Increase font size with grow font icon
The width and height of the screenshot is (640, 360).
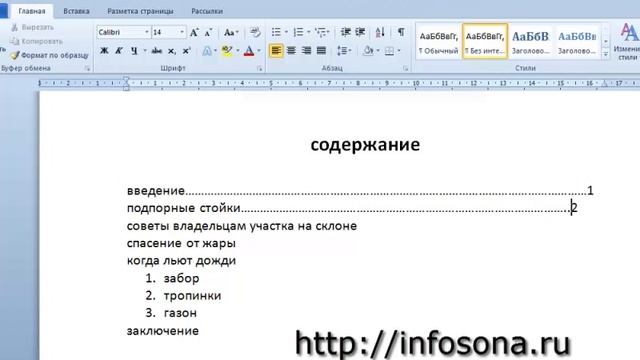[x=194, y=32]
